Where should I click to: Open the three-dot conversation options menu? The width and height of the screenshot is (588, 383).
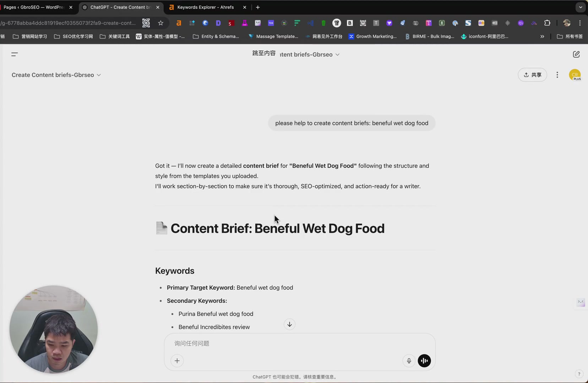[557, 75]
